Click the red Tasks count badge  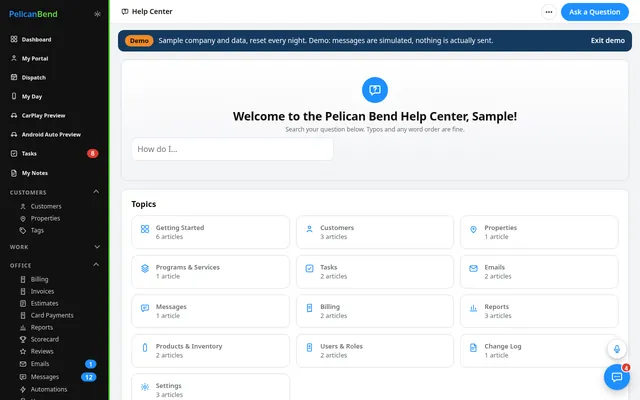(93, 153)
